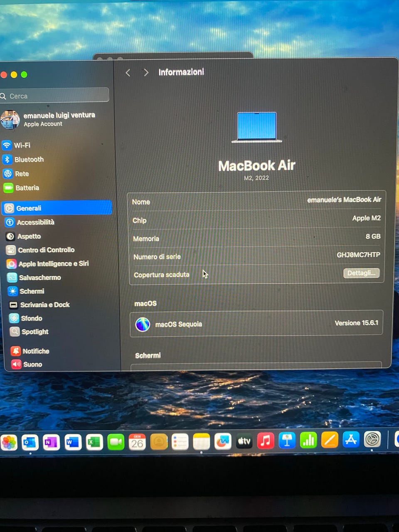Open Keynote from the Dock
Image resolution: width=399 pixels, height=532 pixels.
tap(287, 441)
